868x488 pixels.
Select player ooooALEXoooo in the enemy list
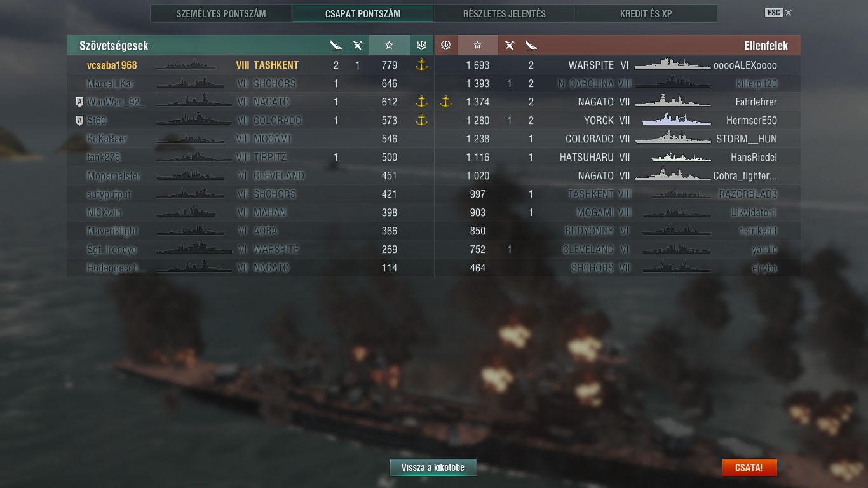(x=745, y=65)
